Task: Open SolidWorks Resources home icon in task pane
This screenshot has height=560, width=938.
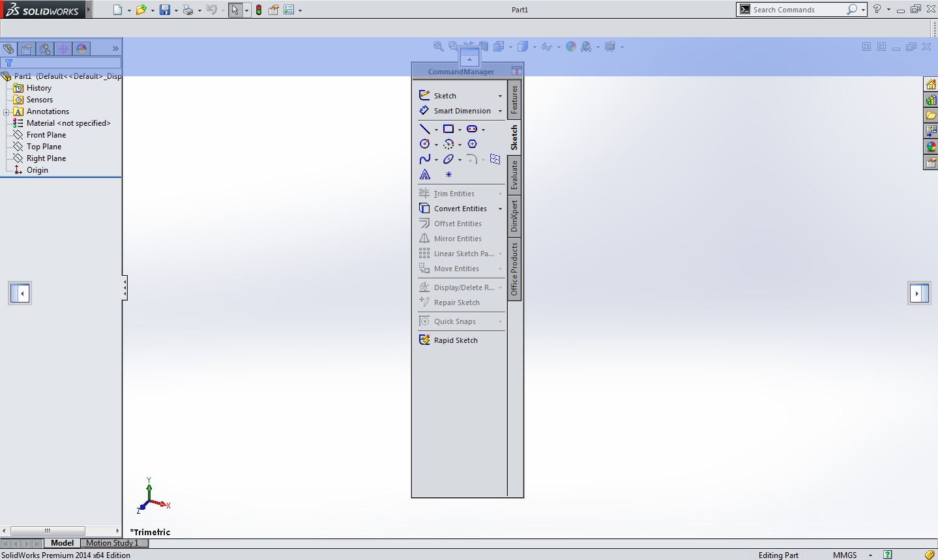Action: click(x=931, y=85)
